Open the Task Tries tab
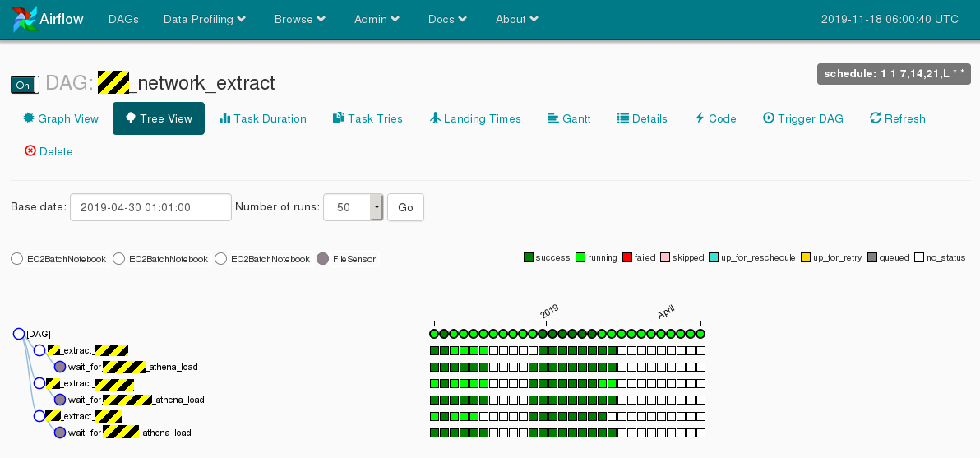The image size is (980, 458). tap(367, 118)
